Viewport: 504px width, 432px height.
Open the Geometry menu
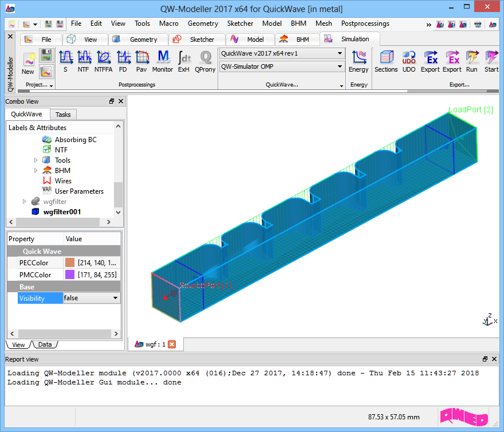tap(203, 23)
